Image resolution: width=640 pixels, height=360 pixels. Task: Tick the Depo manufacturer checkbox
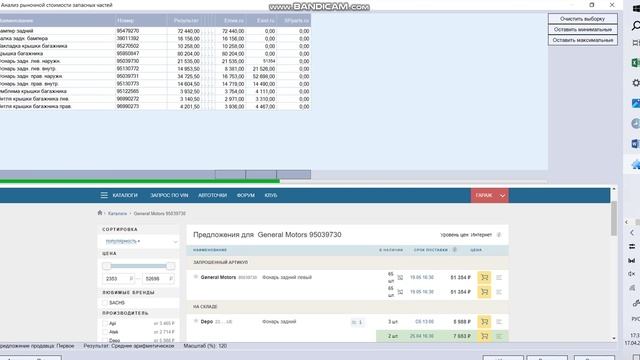click(105, 340)
